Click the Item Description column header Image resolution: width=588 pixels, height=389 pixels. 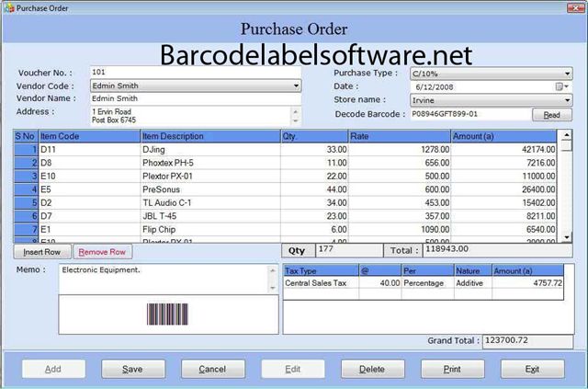tap(210, 136)
